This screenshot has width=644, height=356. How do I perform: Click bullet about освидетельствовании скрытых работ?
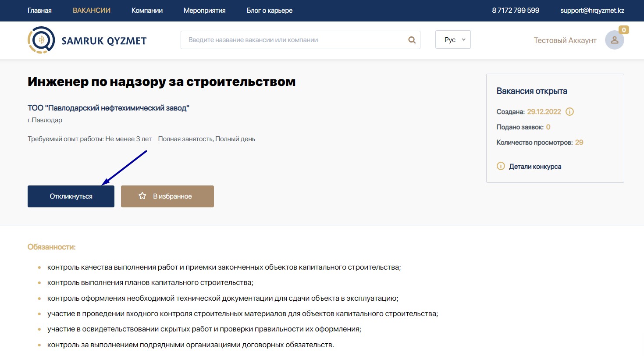(204, 329)
